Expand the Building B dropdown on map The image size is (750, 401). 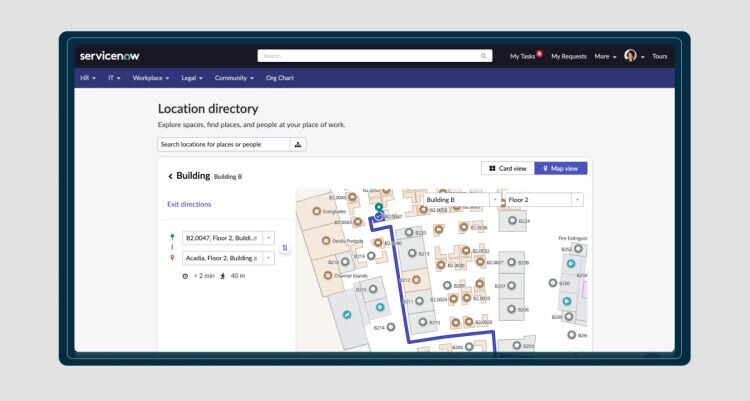coord(495,200)
